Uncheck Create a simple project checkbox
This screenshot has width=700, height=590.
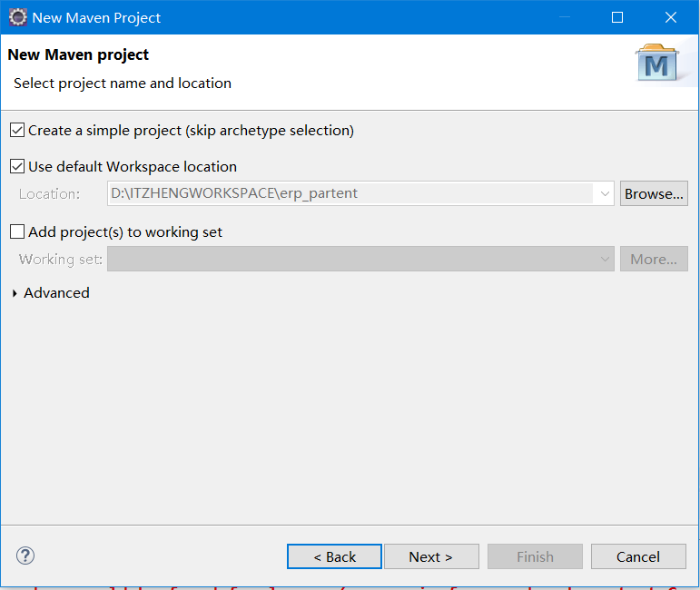tap(17, 131)
